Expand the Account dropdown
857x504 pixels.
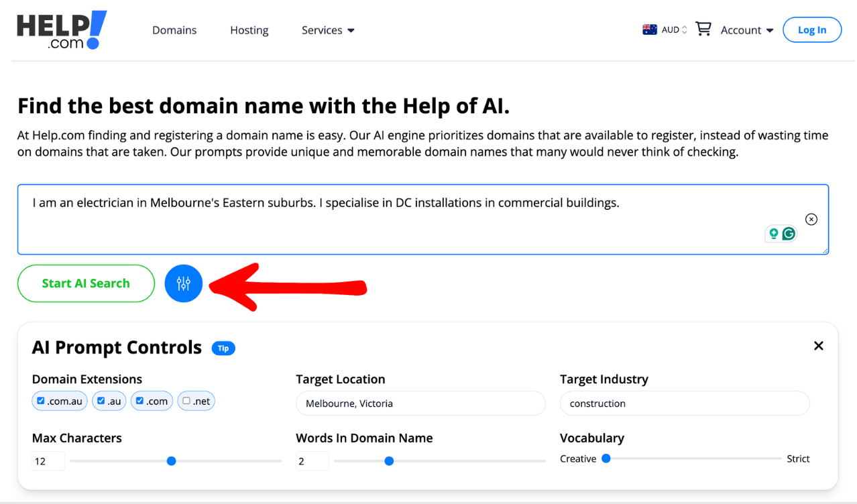(x=747, y=30)
